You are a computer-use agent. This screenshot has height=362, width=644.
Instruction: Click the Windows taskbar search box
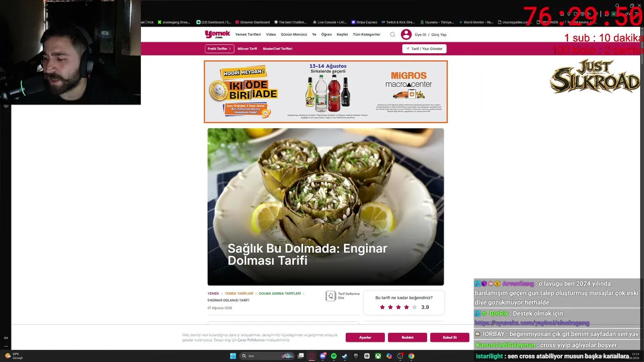pos(267,356)
